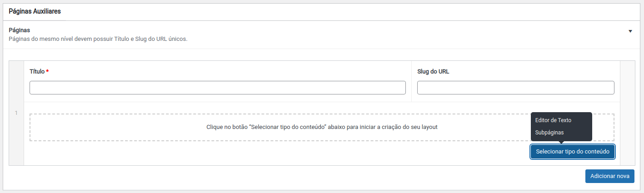Screen dimensions: 644x193
Task: Click the Slug do URL label
Action: (x=433, y=71)
